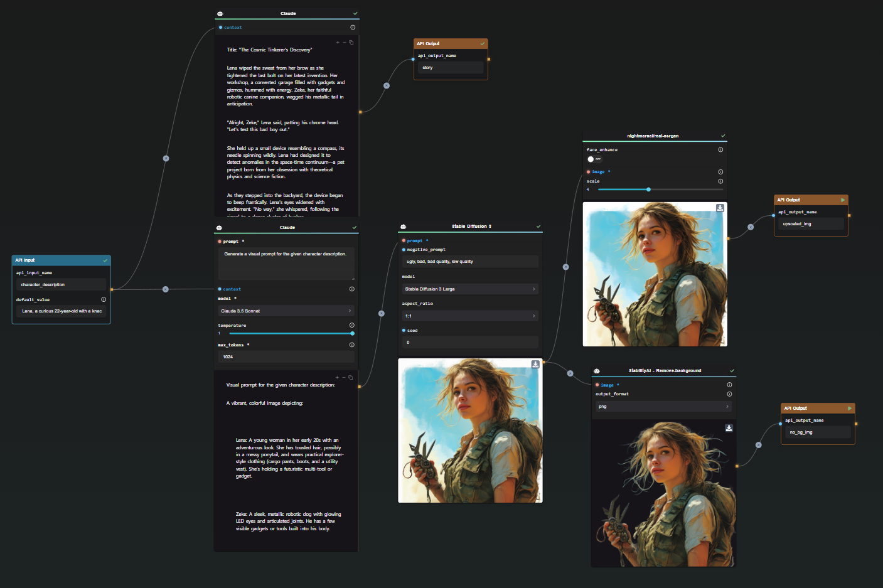Viewport: 883px width, 588px height.
Task: Download the background-removed image
Action: tap(729, 428)
